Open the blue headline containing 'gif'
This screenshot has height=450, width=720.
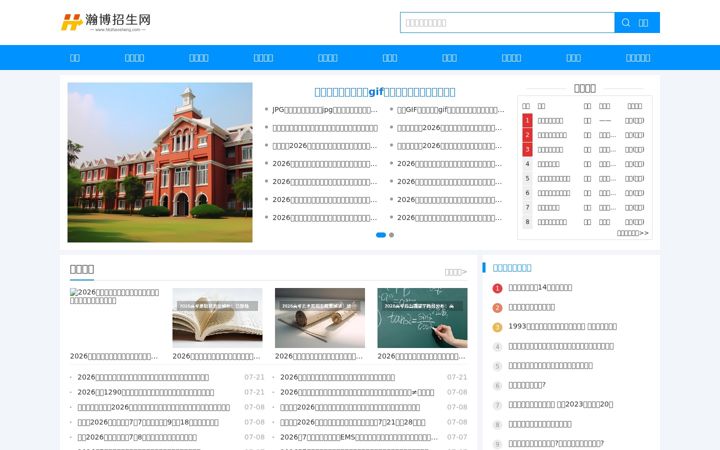[385, 92]
